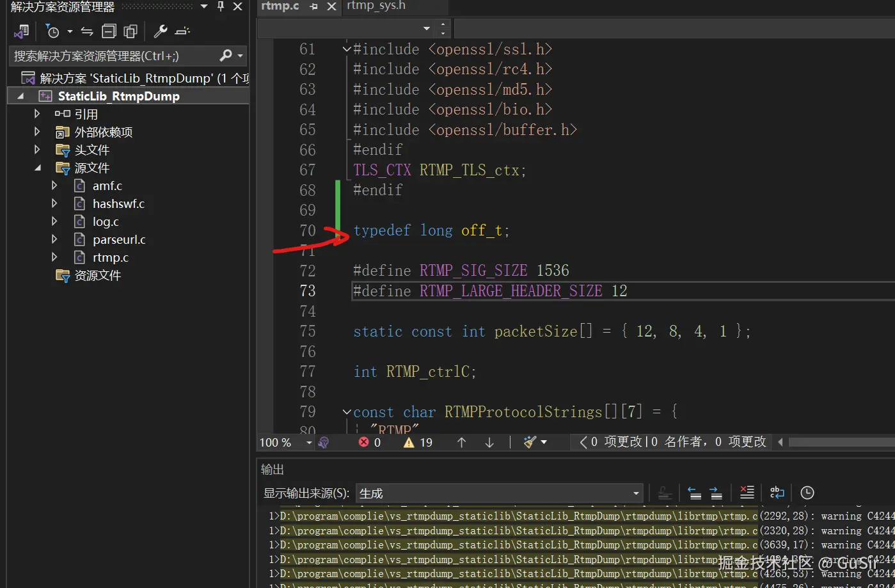Open rtmp.c from the tree
Screen dimensions: 895x588
click(x=111, y=257)
